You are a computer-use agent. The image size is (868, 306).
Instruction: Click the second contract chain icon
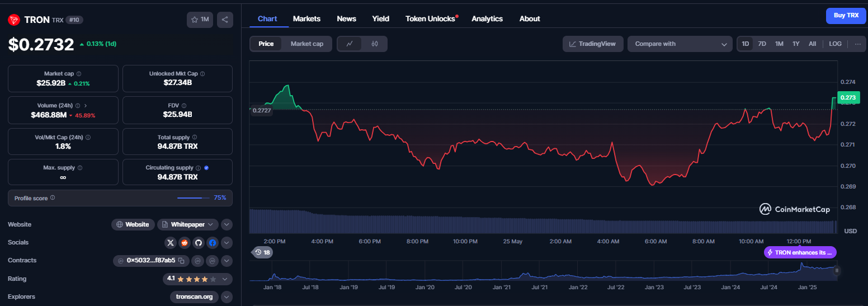coord(197,261)
